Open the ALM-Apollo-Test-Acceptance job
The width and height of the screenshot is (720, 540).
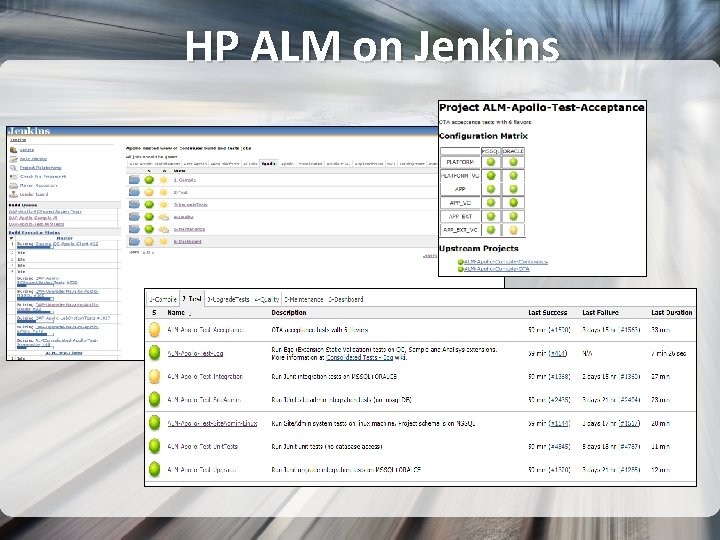click(x=205, y=330)
